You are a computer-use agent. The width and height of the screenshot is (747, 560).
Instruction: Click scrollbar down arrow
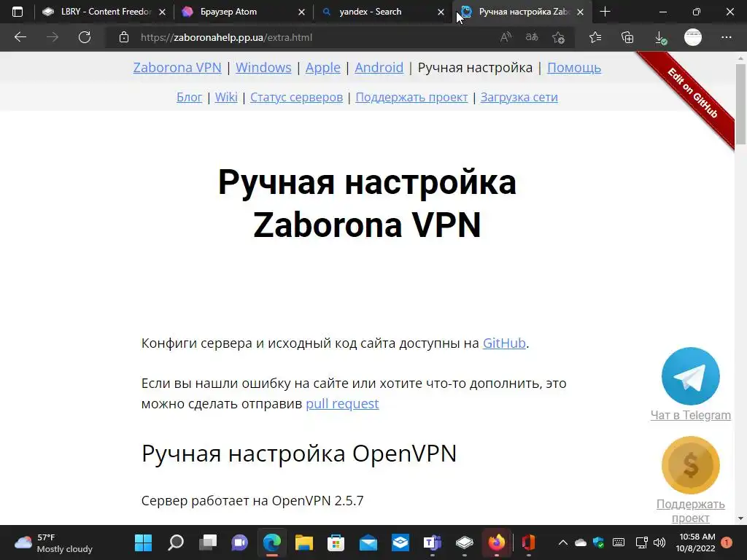(x=740, y=518)
